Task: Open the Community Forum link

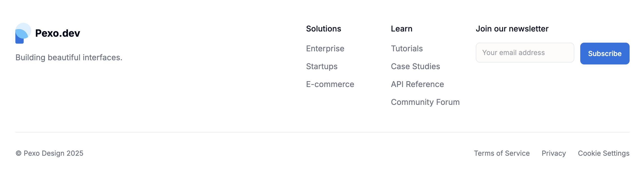Action: (425, 102)
